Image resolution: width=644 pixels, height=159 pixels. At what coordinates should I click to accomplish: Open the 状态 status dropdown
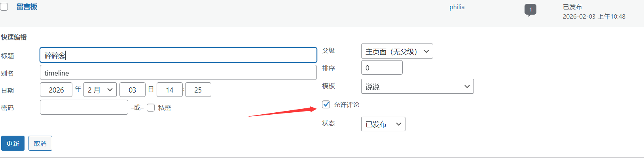click(383, 124)
